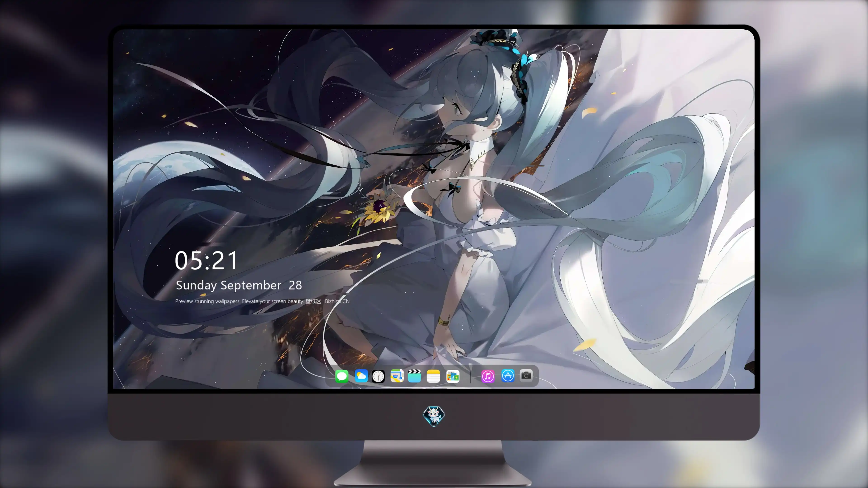Launch the Camera app from the dock

tap(526, 375)
